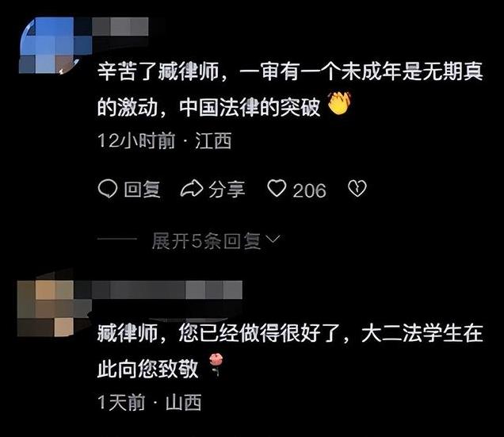Click the 206 like count
This screenshot has height=437, width=504.
309,190
